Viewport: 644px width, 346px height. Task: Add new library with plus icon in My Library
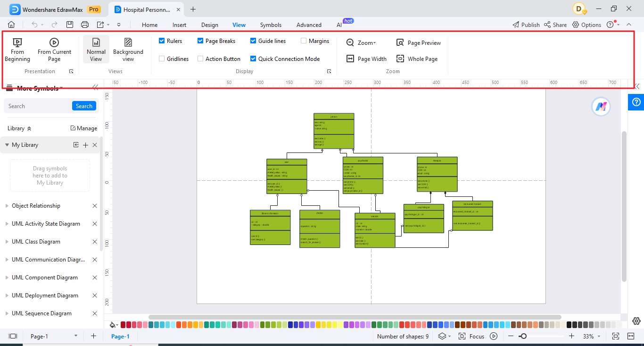(x=85, y=145)
